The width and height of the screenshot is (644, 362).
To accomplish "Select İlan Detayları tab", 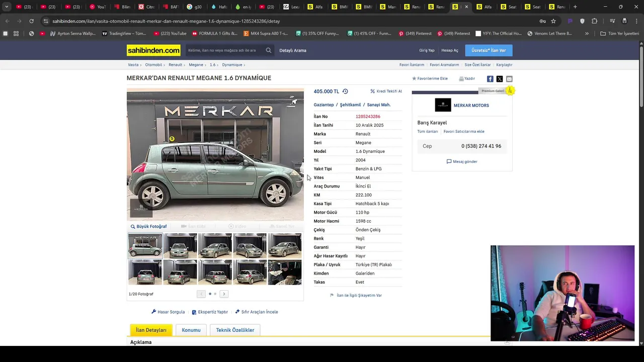I will (x=151, y=330).
